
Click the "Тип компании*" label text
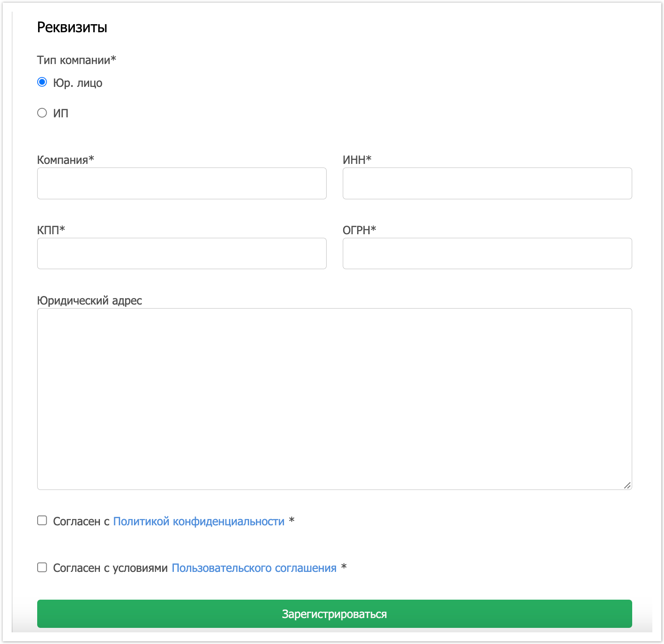77,60
